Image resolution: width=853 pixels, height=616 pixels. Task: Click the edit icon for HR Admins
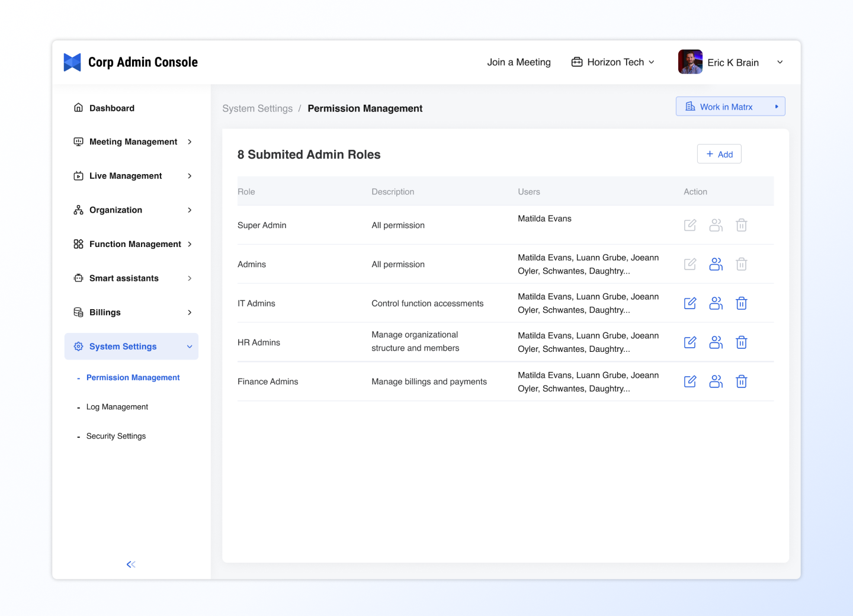pyautogui.click(x=690, y=342)
